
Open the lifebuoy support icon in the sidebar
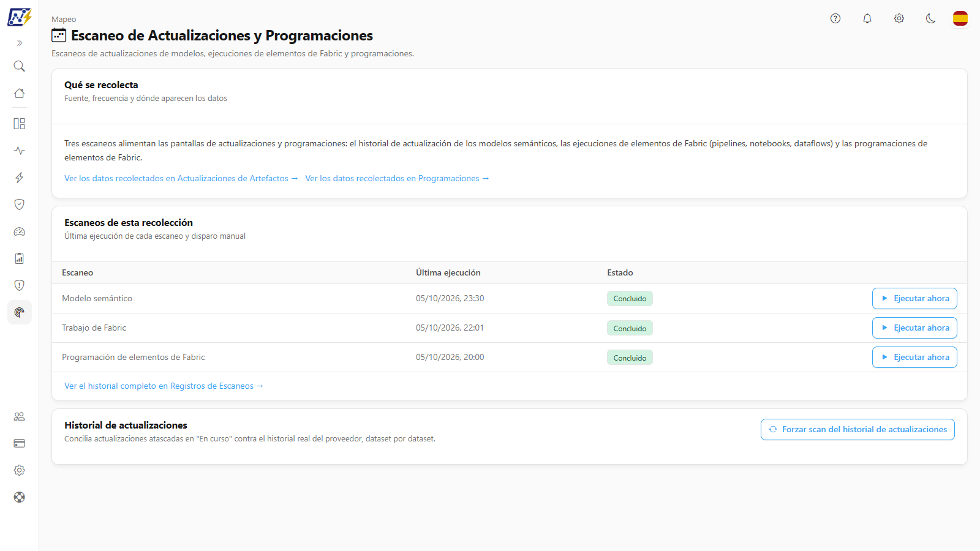20,497
